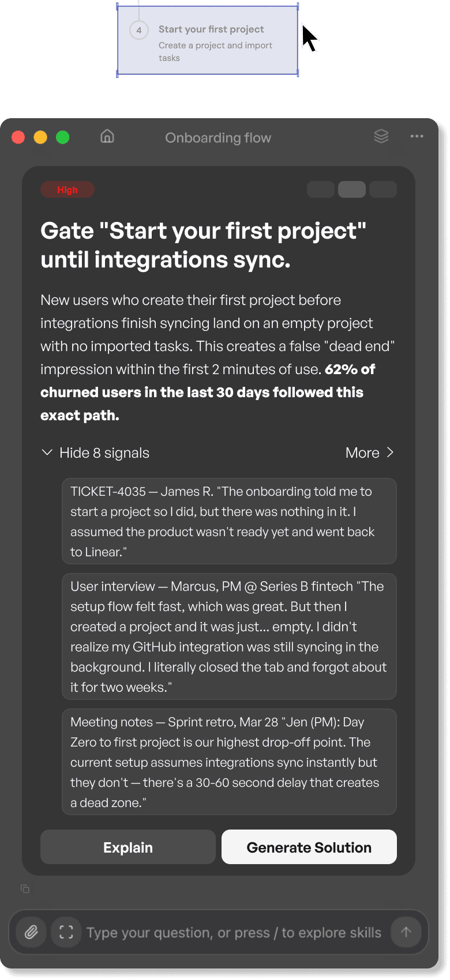The height and width of the screenshot is (980, 450).
Task: Collapse the signals list via the chevron
Action: [x=47, y=453]
